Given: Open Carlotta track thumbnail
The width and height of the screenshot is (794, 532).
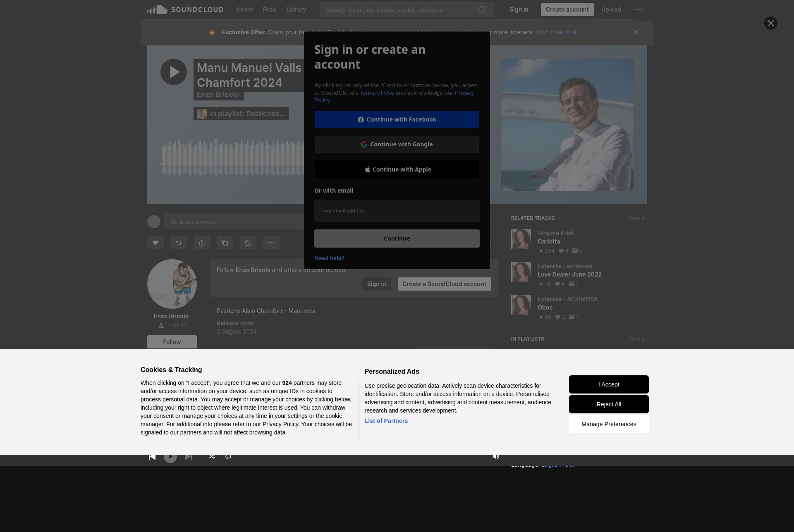Looking at the screenshot, I should point(521,239).
